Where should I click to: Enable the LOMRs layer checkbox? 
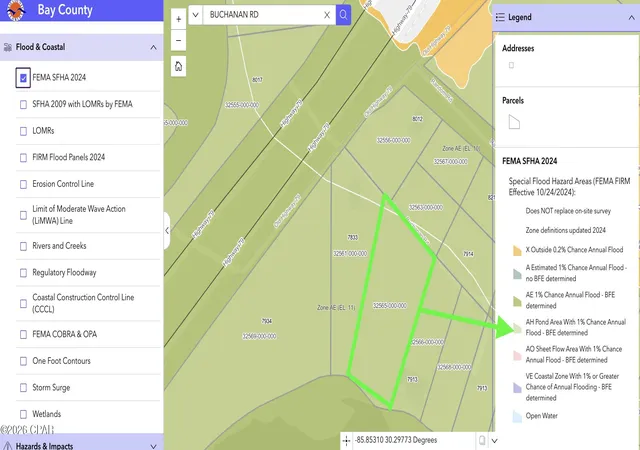coord(23,131)
